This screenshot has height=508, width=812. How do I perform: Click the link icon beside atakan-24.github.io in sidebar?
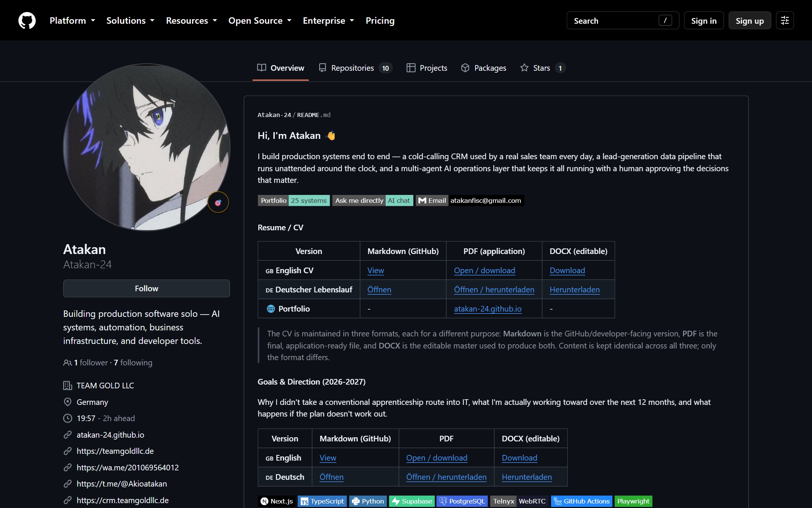click(68, 435)
